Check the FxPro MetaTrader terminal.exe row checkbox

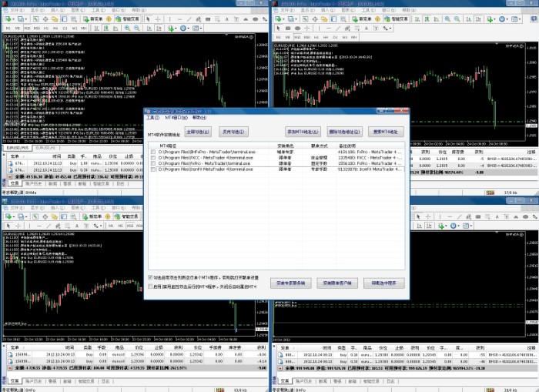153,163
